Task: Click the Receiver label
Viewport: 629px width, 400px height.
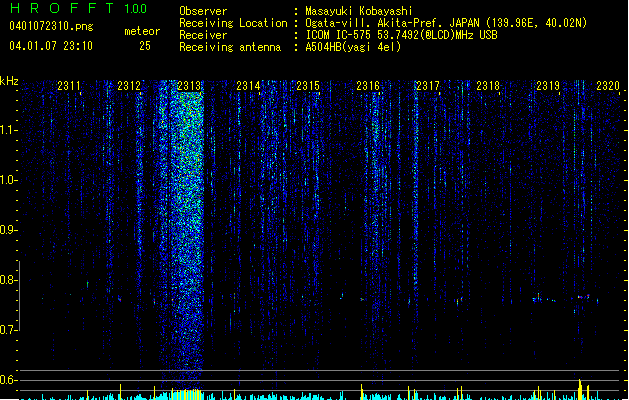Action: pyautogui.click(x=203, y=35)
